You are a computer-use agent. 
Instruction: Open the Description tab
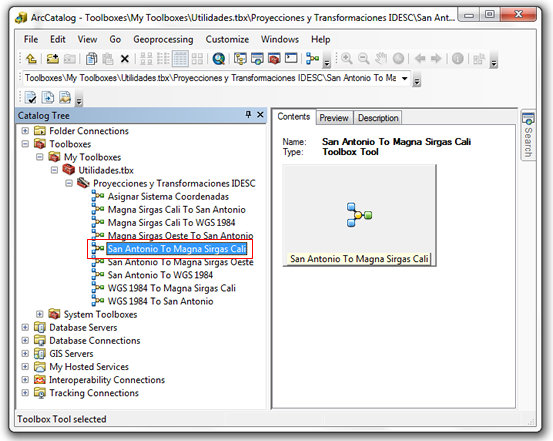click(x=378, y=118)
